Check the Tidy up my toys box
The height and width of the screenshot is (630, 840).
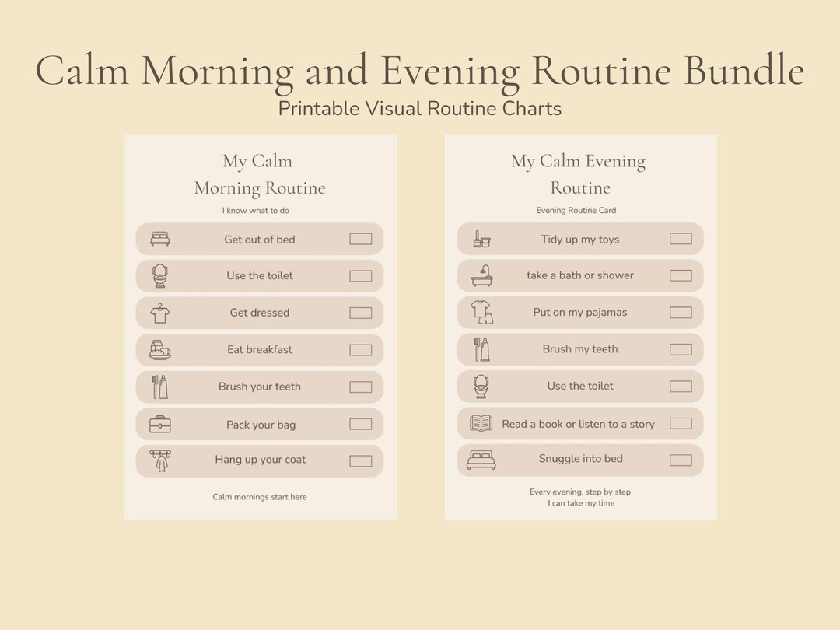point(681,239)
